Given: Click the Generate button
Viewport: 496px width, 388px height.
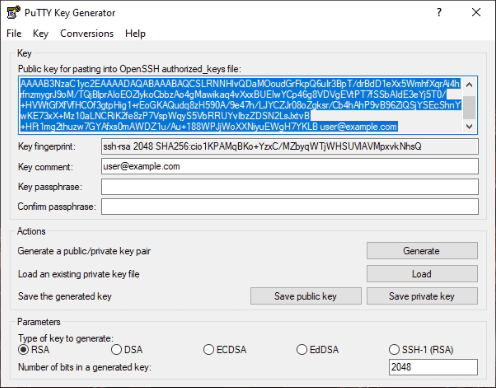Looking at the screenshot, I should [x=422, y=251].
